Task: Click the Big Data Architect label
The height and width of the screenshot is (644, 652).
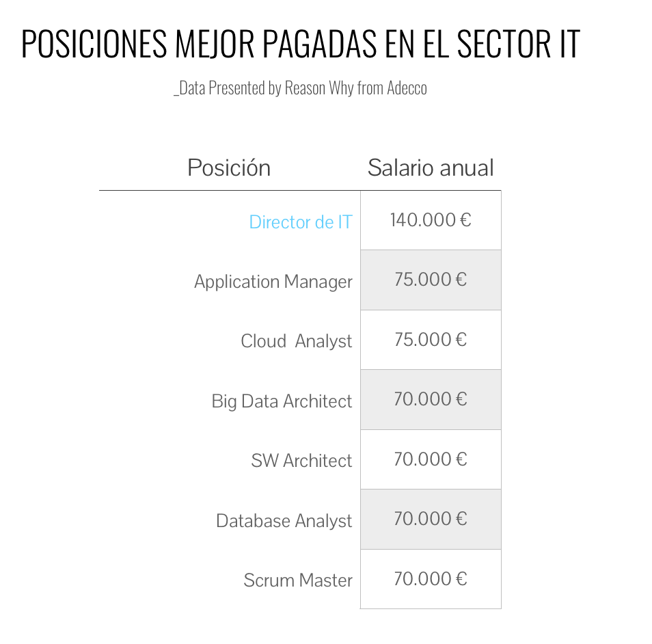Action: point(282,401)
